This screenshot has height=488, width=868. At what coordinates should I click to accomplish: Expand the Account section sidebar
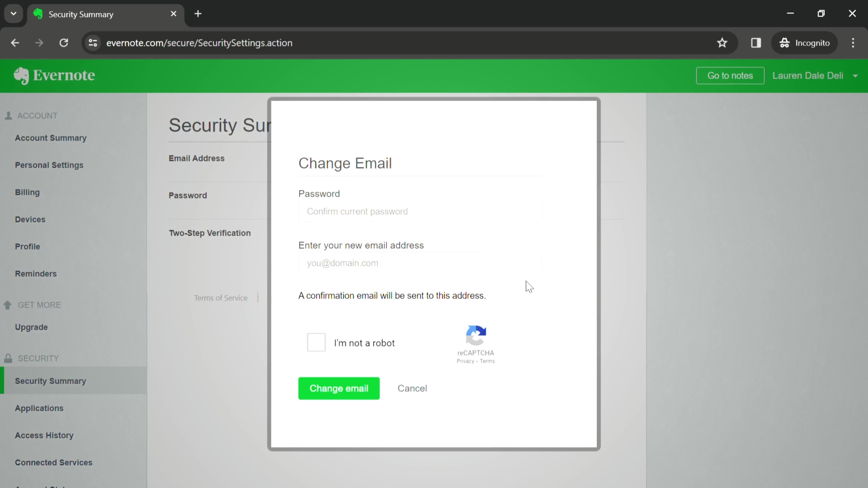(37, 116)
